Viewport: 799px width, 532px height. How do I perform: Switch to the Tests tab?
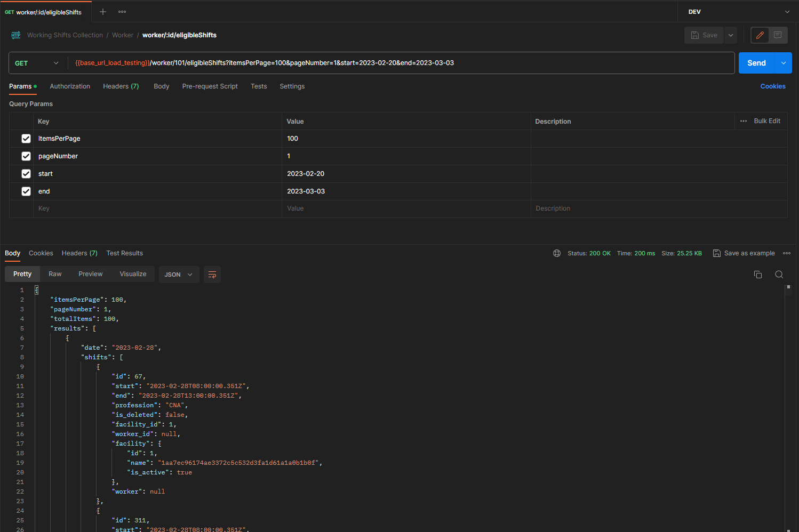(259, 86)
